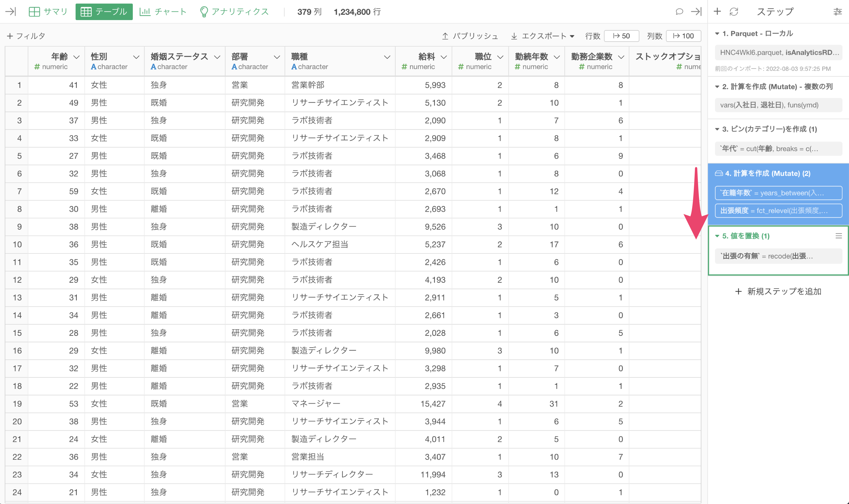Click the パブリッシュ button
Viewport: 849px width, 504px height.
pyautogui.click(x=470, y=36)
